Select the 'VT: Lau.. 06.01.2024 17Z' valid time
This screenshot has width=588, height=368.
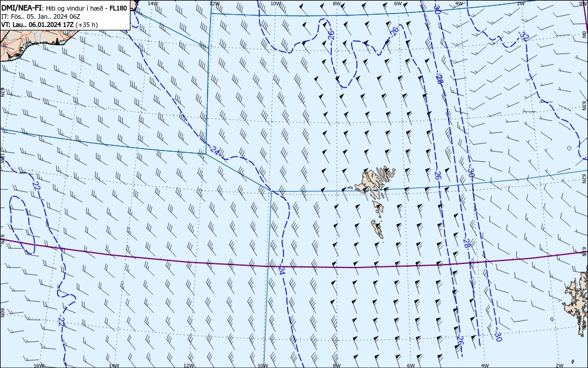[x=38, y=25]
